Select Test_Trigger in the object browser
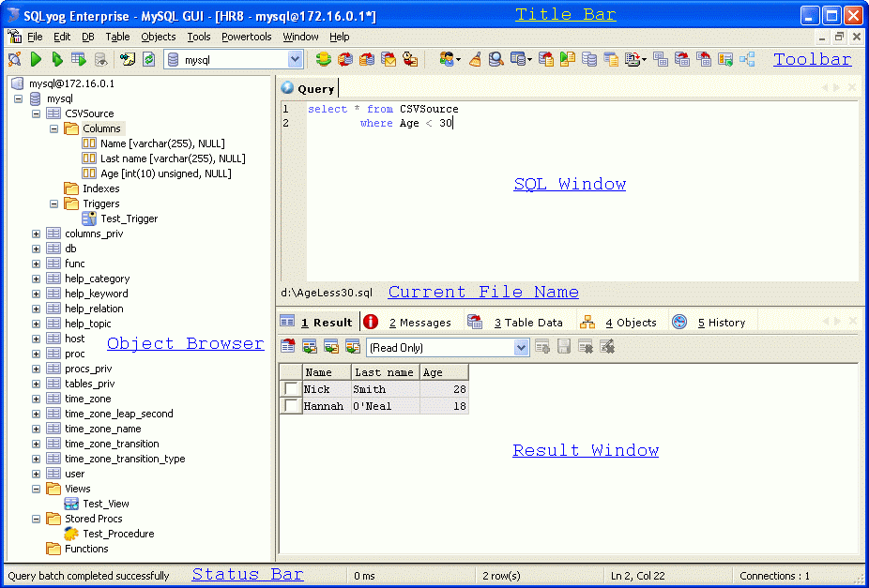The width and height of the screenshot is (869, 588). point(129,219)
